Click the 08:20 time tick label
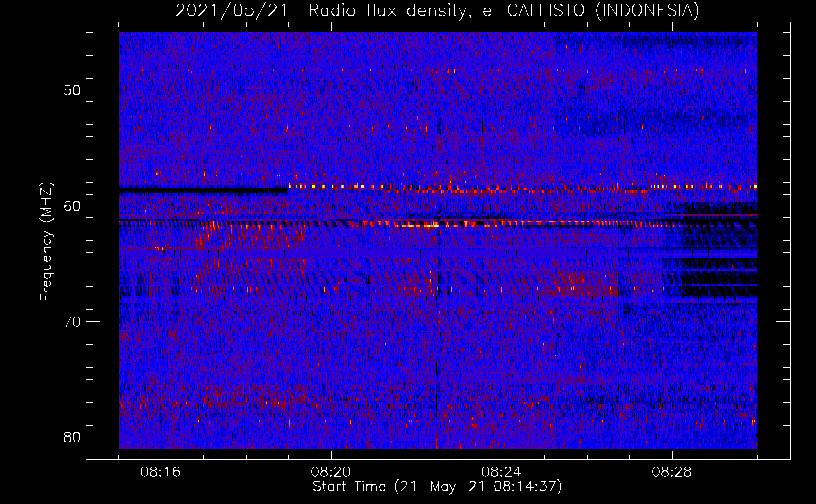 331,472
